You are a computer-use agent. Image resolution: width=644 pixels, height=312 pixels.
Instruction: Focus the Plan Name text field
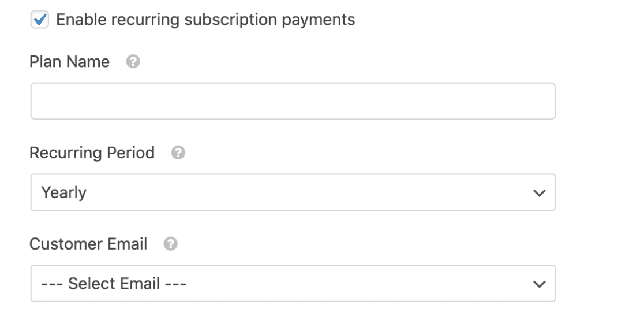293,101
